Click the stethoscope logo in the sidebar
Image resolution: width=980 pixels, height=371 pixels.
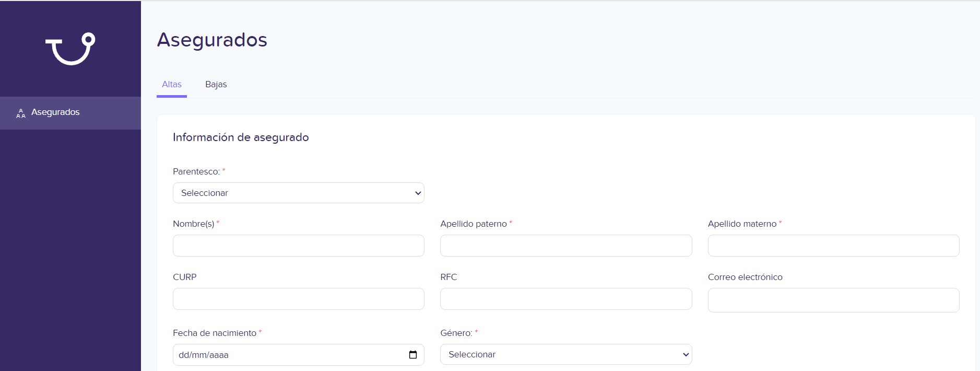70,49
